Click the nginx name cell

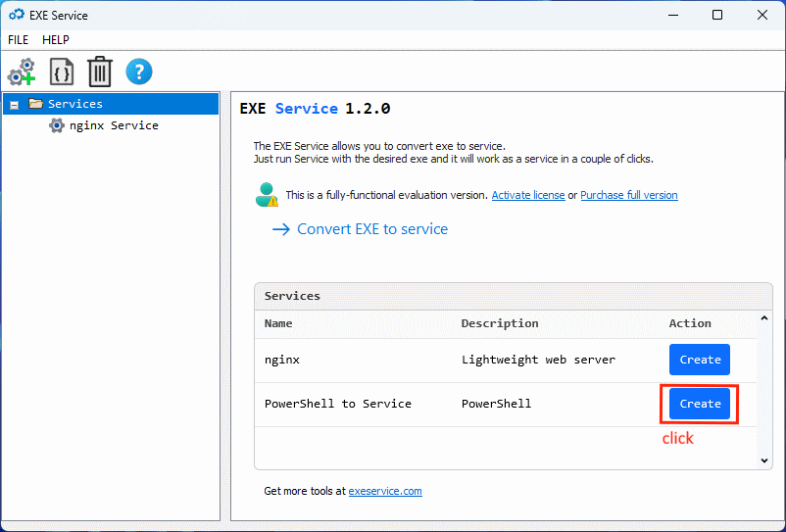pyautogui.click(x=281, y=360)
